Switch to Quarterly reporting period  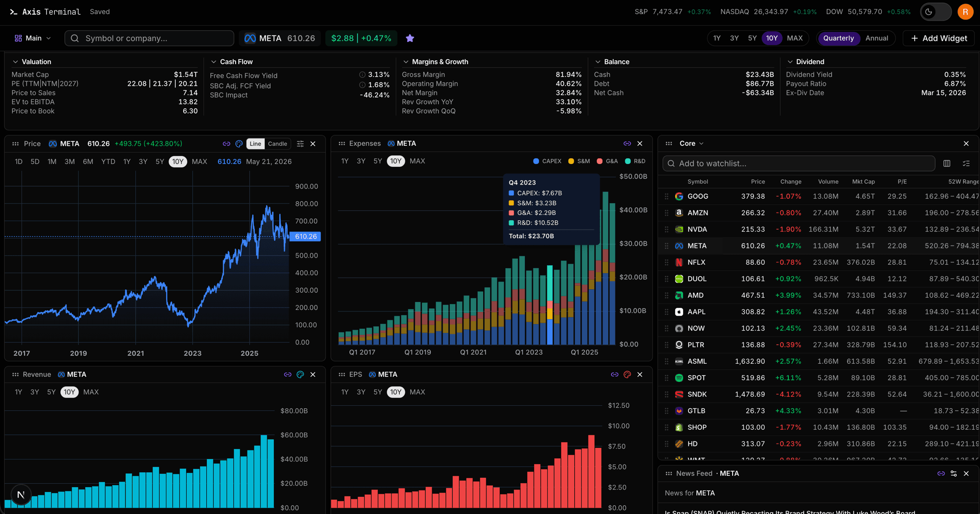click(838, 38)
